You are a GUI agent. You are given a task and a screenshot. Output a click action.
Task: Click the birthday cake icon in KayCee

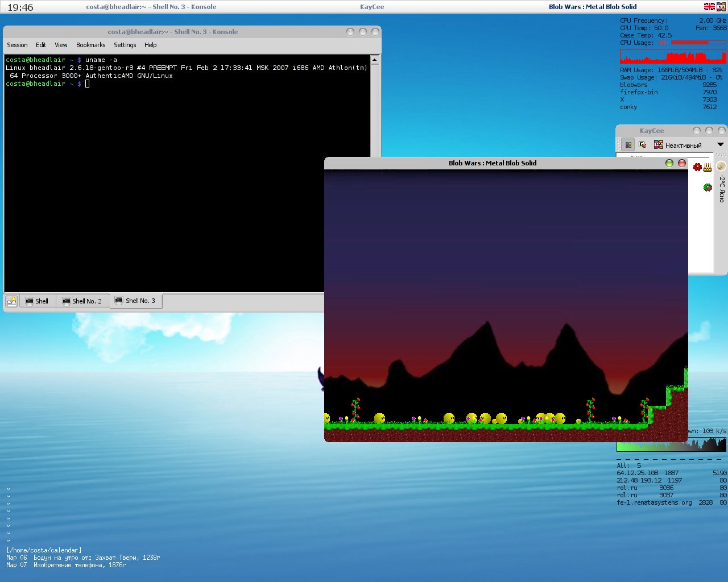708,167
